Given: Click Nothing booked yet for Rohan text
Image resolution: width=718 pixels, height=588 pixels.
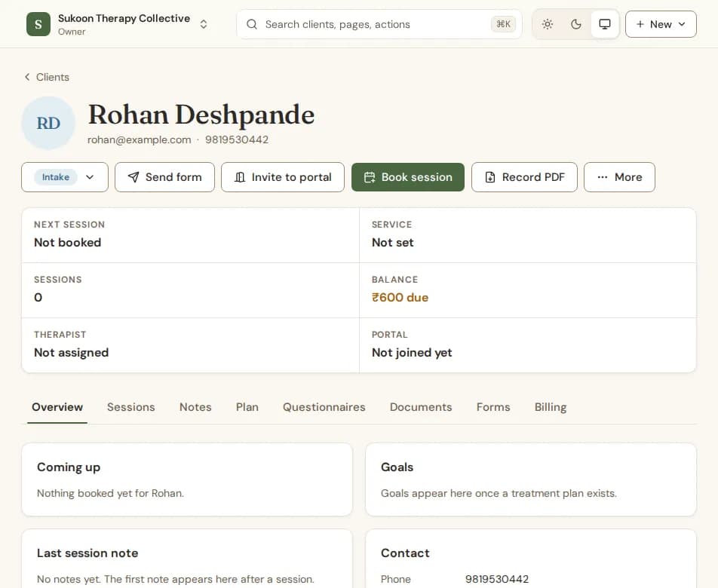Looking at the screenshot, I should point(110,493).
